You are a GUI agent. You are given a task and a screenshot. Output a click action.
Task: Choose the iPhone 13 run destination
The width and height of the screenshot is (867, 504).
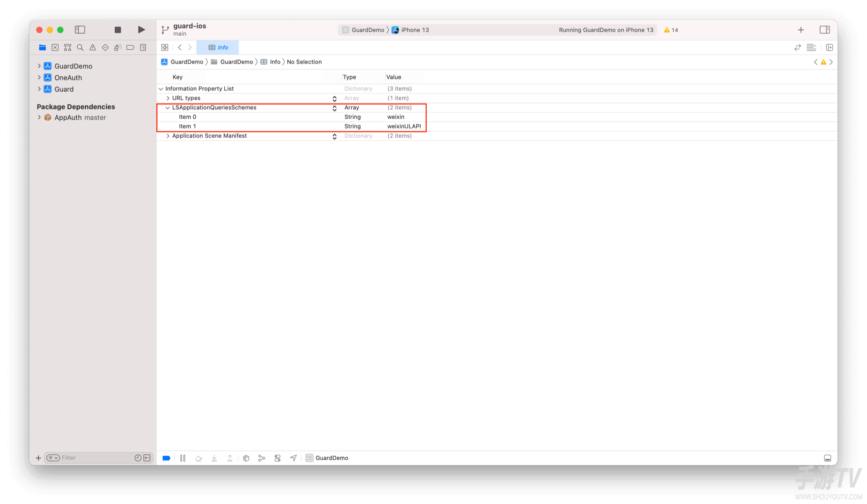[410, 30]
